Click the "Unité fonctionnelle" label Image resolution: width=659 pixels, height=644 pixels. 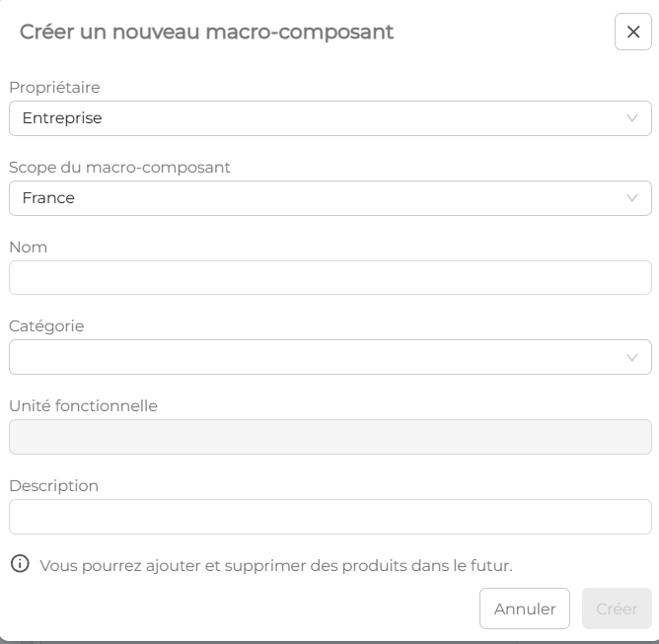coord(83,405)
